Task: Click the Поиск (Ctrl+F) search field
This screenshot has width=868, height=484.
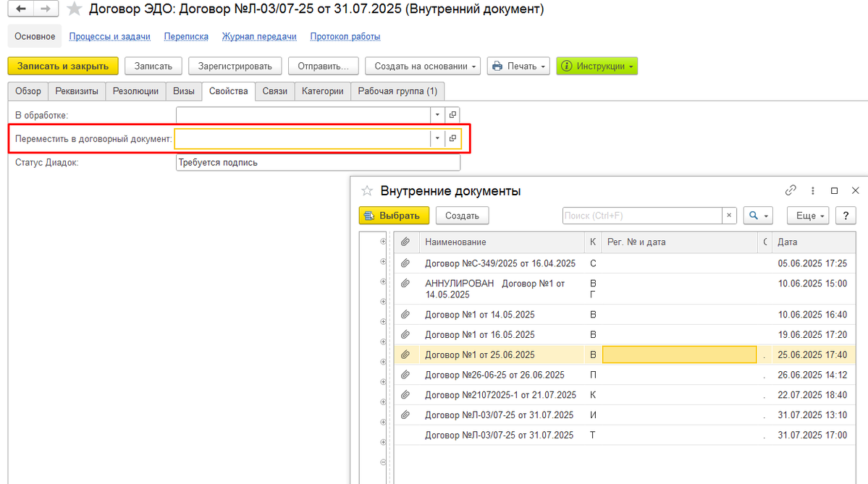Action: 642,216
